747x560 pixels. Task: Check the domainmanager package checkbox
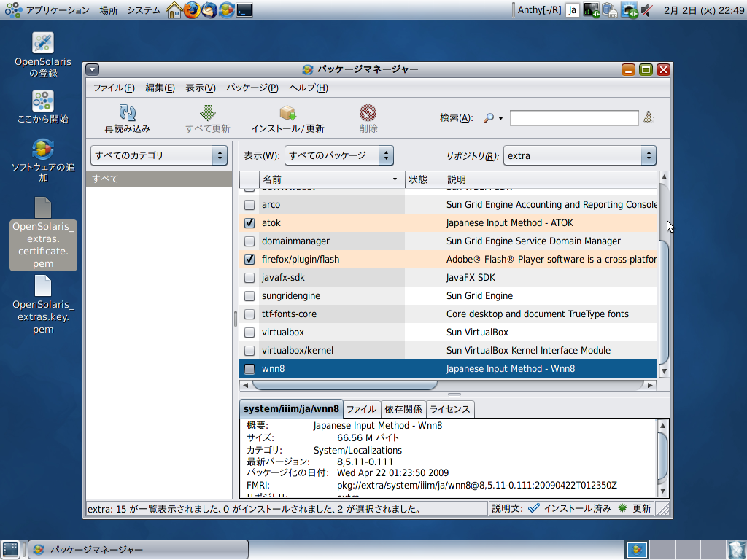pyautogui.click(x=249, y=241)
